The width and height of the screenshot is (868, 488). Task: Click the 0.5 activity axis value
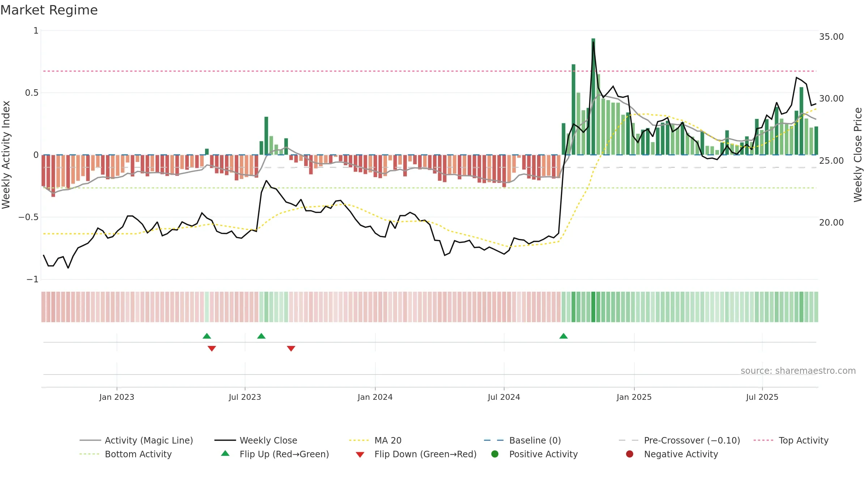(x=31, y=93)
